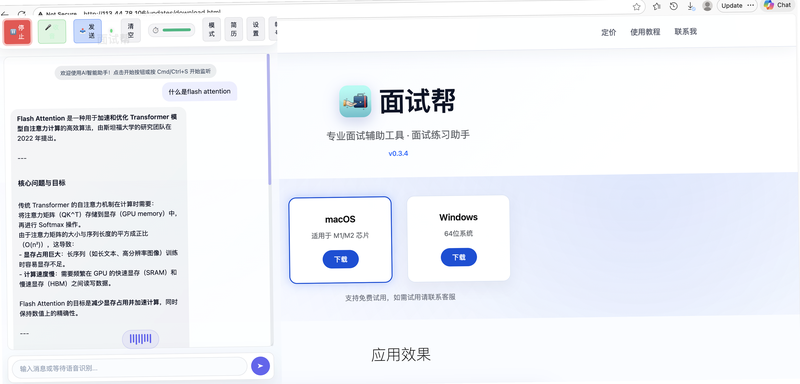Open the 定价 pricing nav link
Image resolution: width=800 pixels, height=384 pixels.
coord(609,32)
